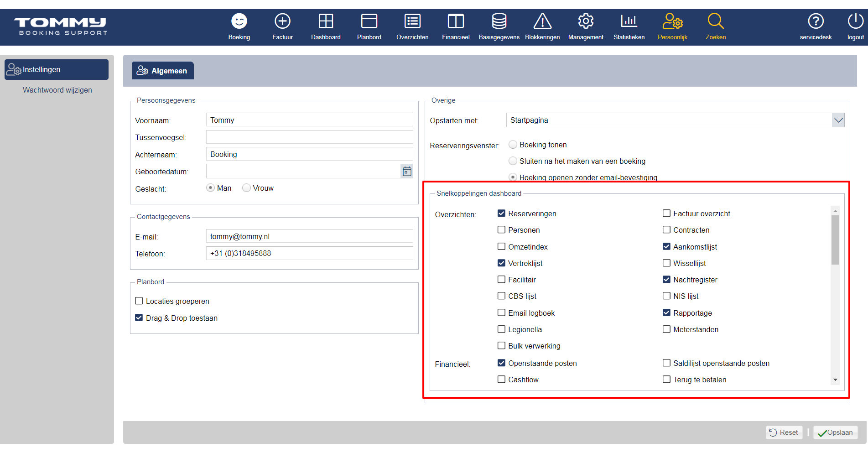Click the Snelkoppelingen scroll down arrow
Viewport: 868px width, 453px height.
click(835, 380)
